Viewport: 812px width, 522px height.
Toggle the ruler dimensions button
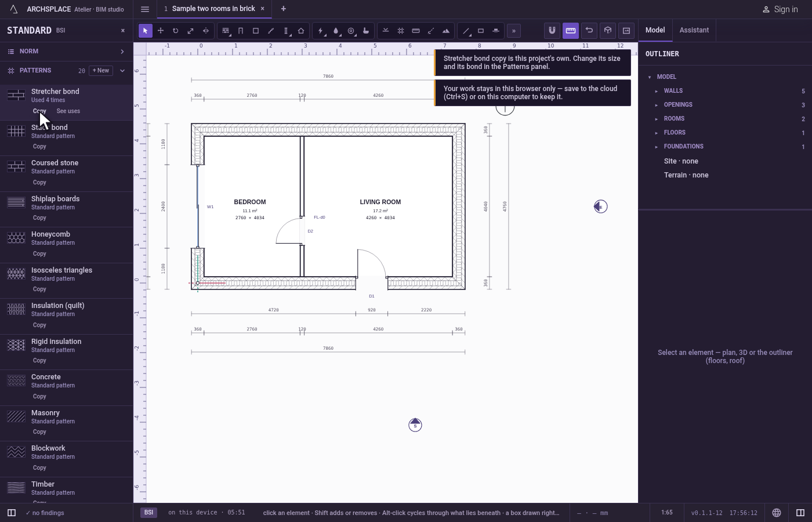(571, 31)
